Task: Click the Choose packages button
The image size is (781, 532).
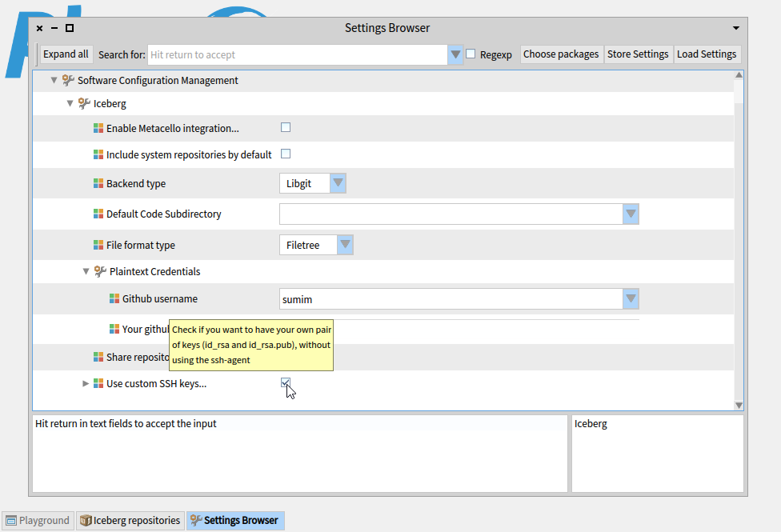Action: pyautogui.click(x=561, y=54)
